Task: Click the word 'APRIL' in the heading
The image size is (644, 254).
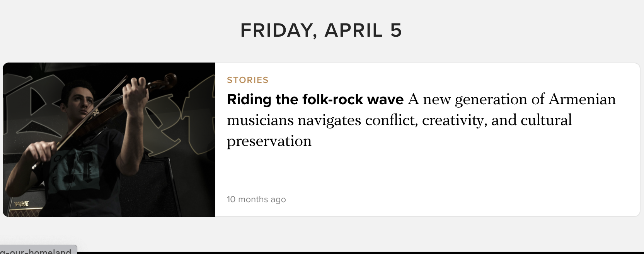Action: 353,30
